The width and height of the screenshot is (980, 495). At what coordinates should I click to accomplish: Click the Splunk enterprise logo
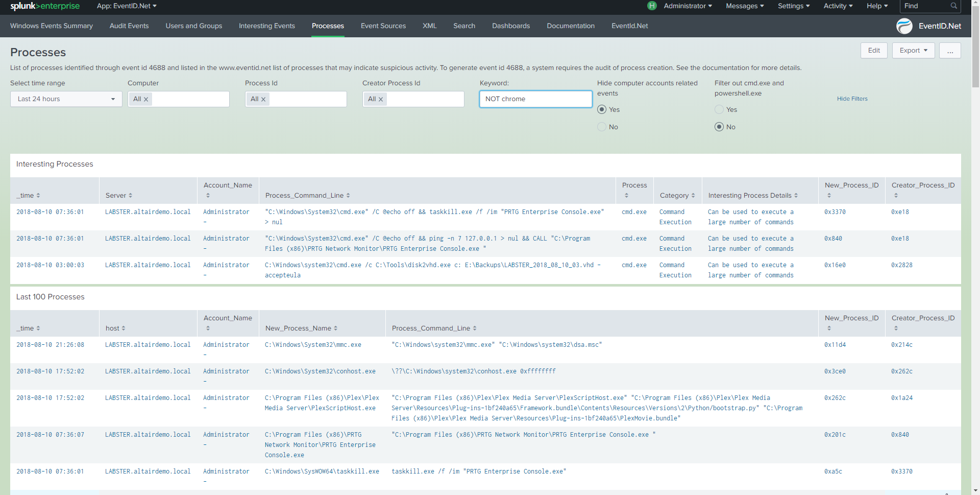tap(45, 6)
